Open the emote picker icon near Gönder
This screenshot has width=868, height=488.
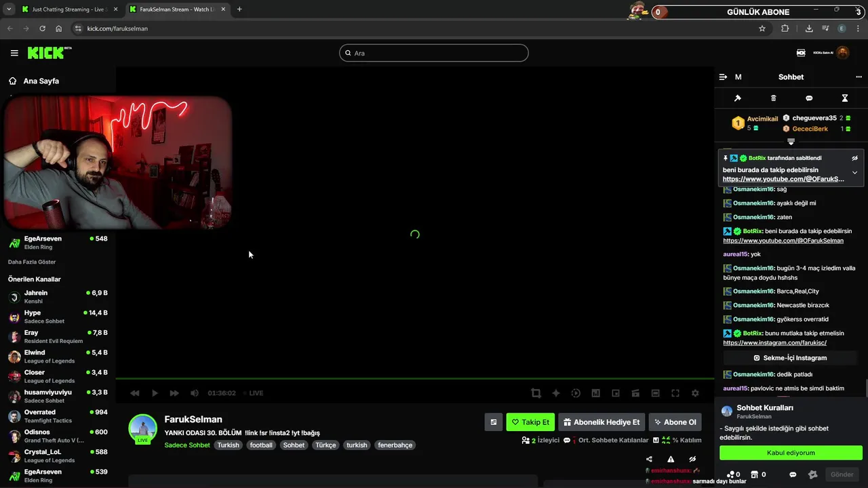[813, 474]
